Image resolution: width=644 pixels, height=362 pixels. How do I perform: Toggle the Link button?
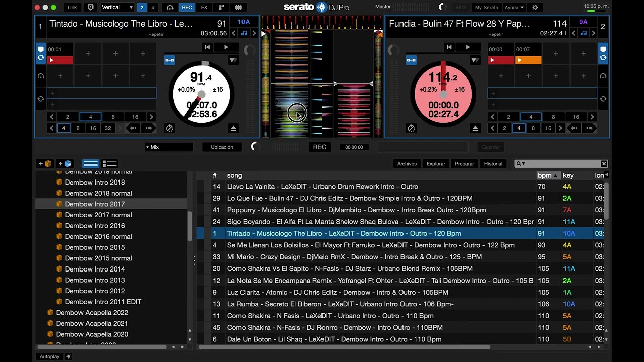pyautogui.click(x=72, y=7)
